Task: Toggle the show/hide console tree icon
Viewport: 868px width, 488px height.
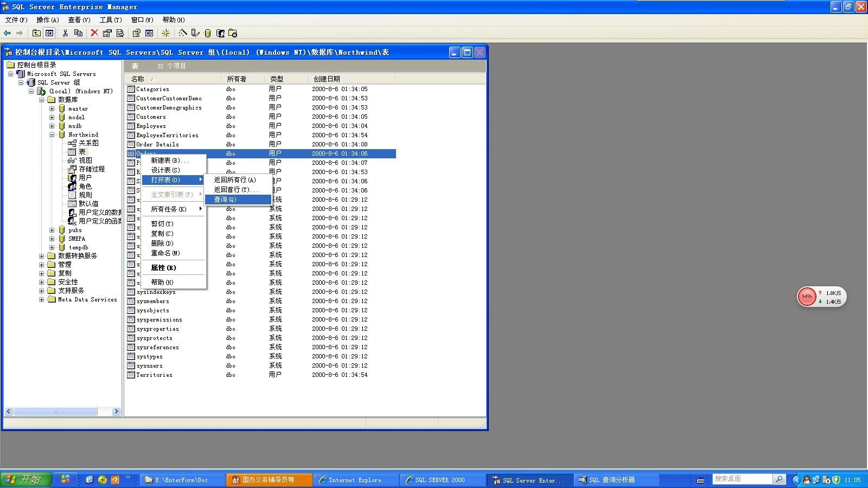Action: click(x=49, y=33)
